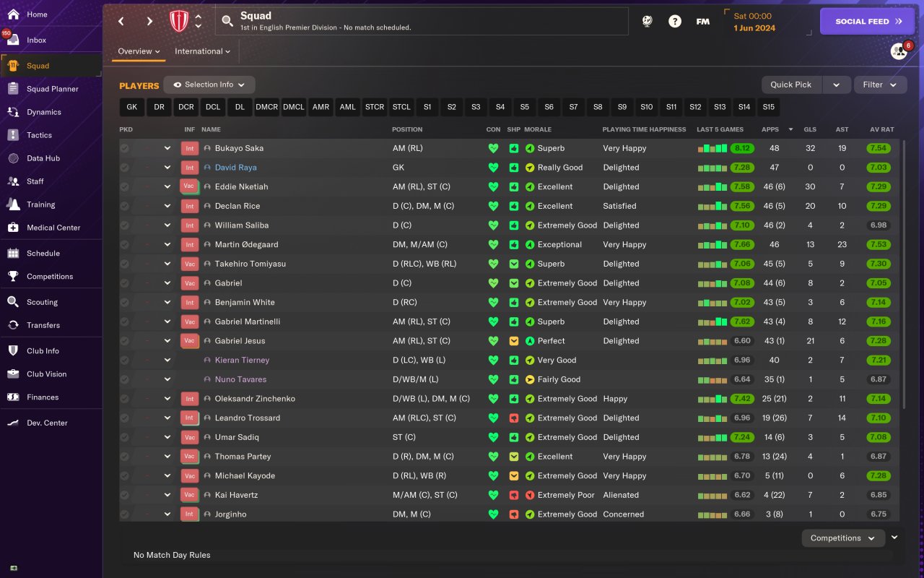Open Competitions trophy icon
Screen dimensions: 924x578
13,276
